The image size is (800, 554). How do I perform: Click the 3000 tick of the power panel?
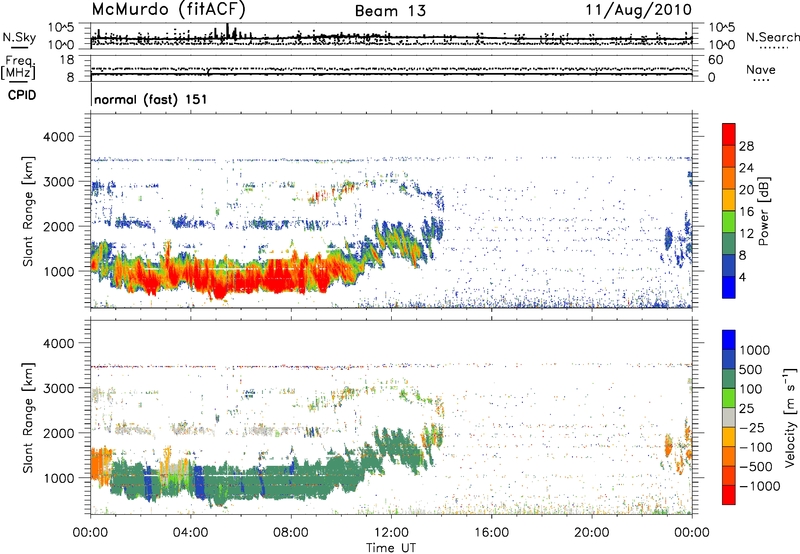pyautogui.click(x=59, y=182)
